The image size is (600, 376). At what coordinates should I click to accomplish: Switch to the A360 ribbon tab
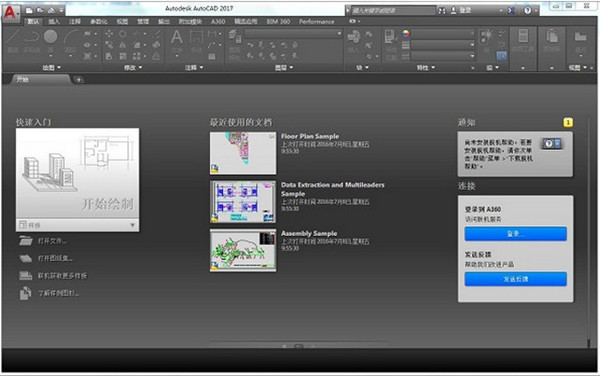click(218, 21)
